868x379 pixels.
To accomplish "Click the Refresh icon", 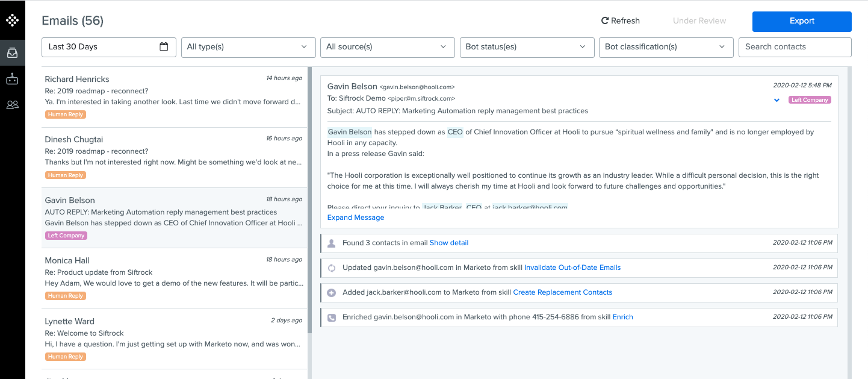I will pos(604,20).
